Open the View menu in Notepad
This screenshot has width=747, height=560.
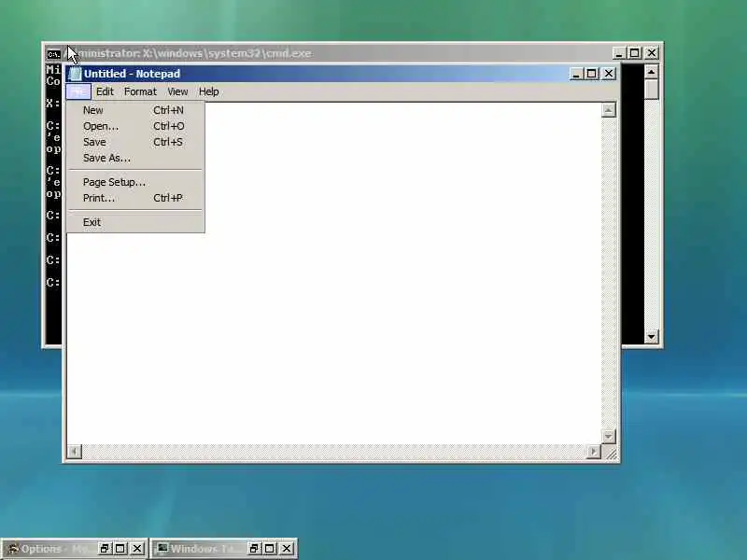177,91
